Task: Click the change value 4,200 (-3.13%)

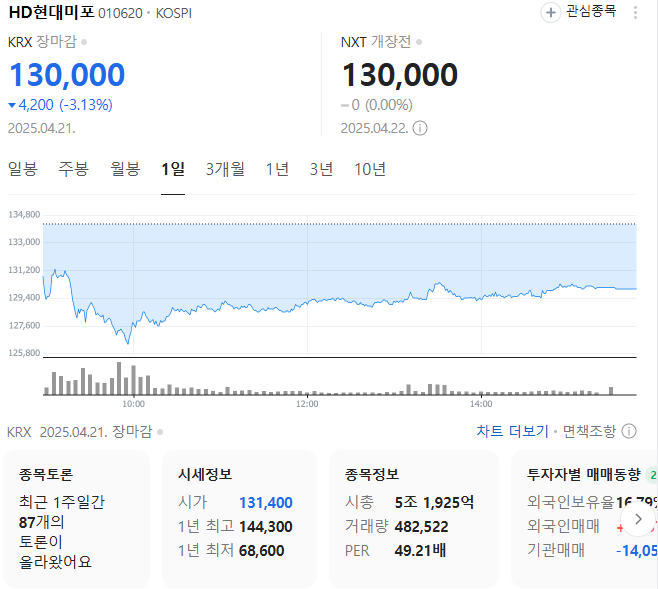Action: pos(60,105)
